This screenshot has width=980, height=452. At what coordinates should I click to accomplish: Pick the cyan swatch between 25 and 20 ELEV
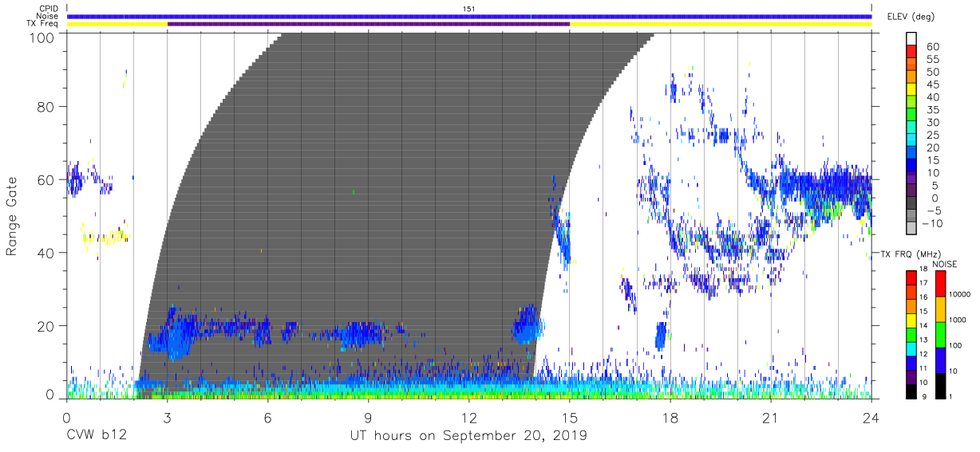point(911,140)
